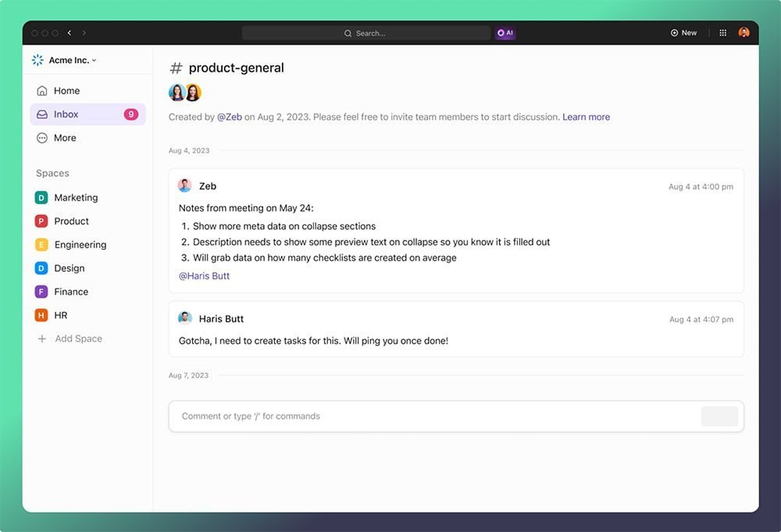Open the Inbox menu item
The height and width of the screenshot is (532, 781).
(66, 114)
